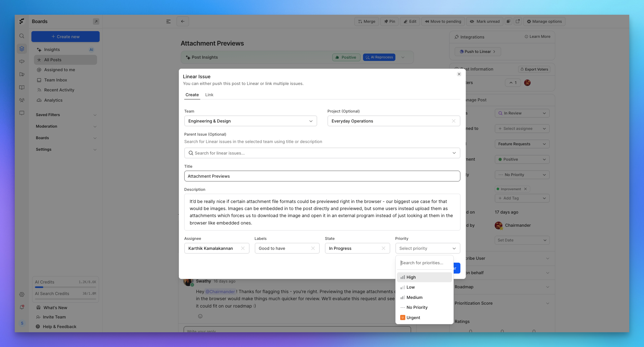Open notifications bell icon in left rail

click(22, 307)
